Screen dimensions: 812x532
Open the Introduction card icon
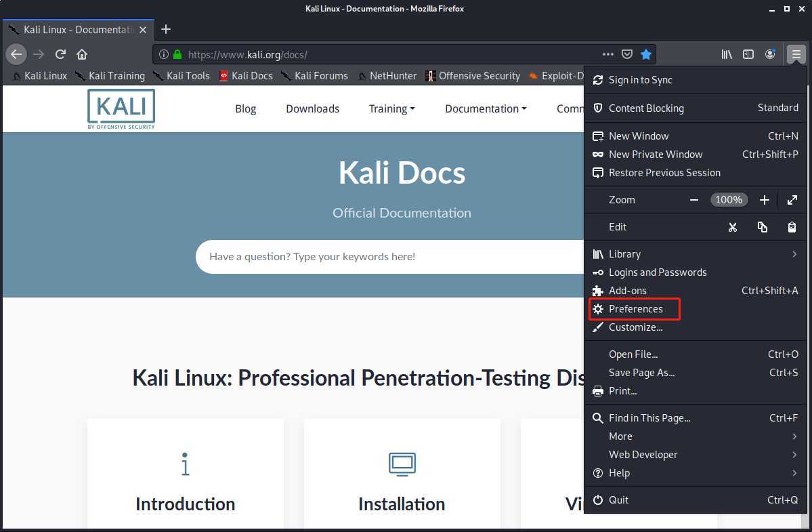point(185,464)
